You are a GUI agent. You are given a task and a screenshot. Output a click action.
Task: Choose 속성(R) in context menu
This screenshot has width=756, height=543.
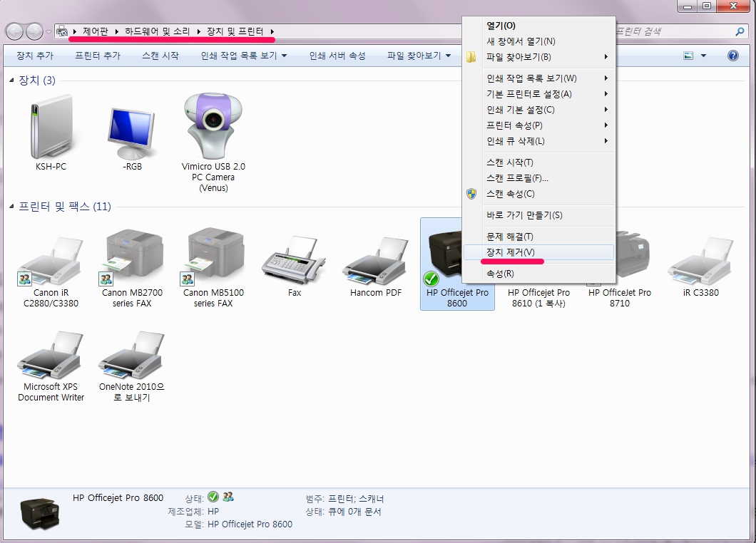(x=538, y=274)
